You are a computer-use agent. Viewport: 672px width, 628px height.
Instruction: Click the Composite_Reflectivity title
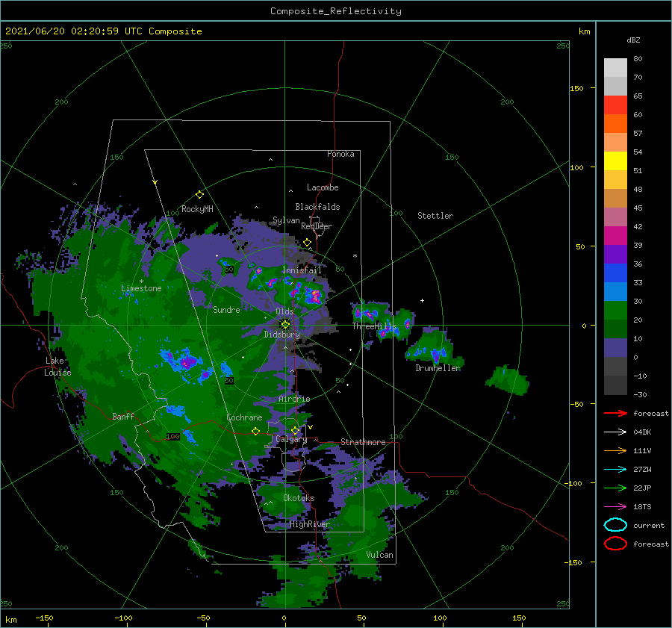(335, 11)
